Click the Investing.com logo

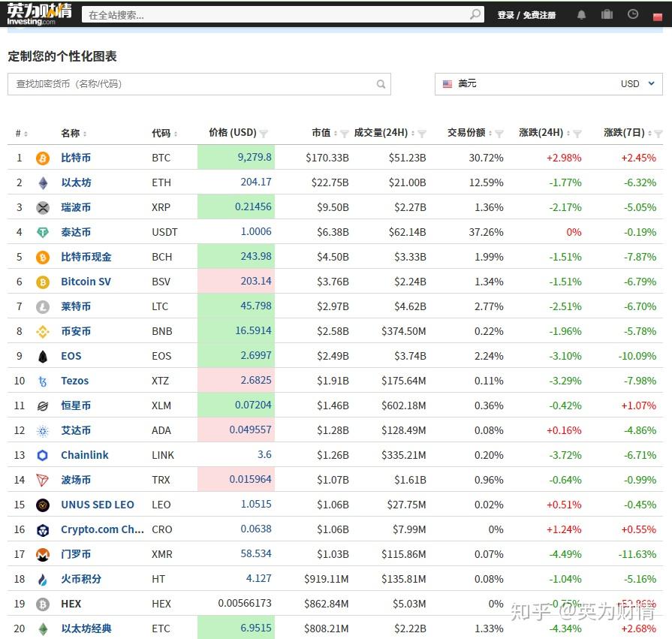click(x=39, y=14)
